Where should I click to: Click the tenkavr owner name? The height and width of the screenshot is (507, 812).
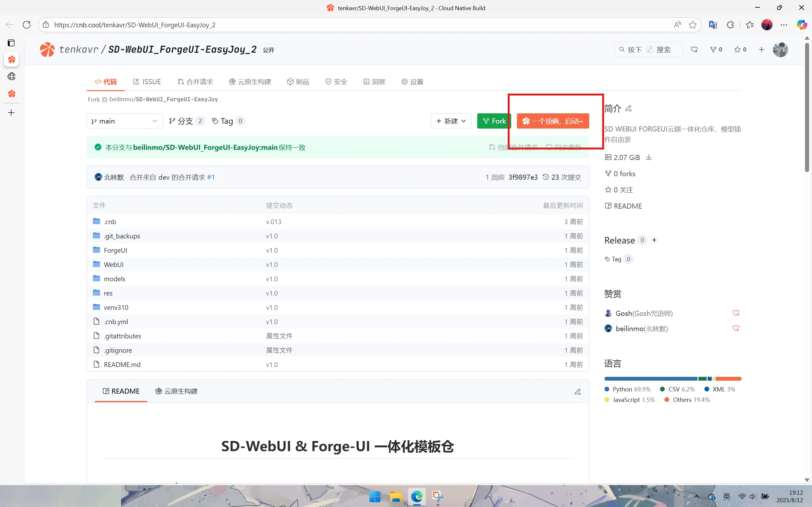click(79, 50)
